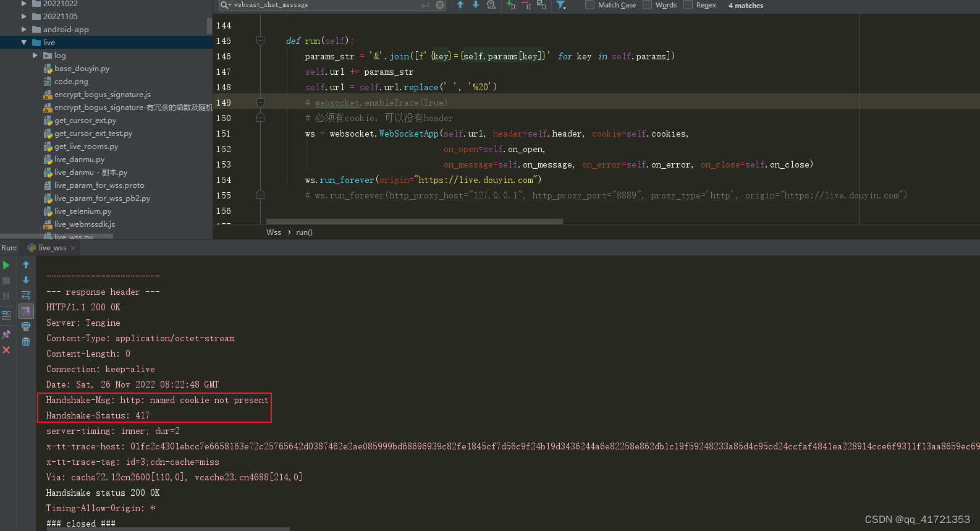Screen dimensions: 980x531
Task: Click the 'Handshake-Status: 417' console line
Action: pyautogui.click(x=98, y=415)
